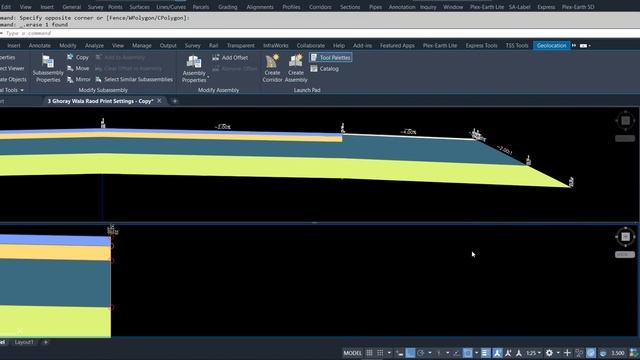Toggle lineweight display in status bar
This screenshot has height=360, width=640.
click(x=485, y=353)
